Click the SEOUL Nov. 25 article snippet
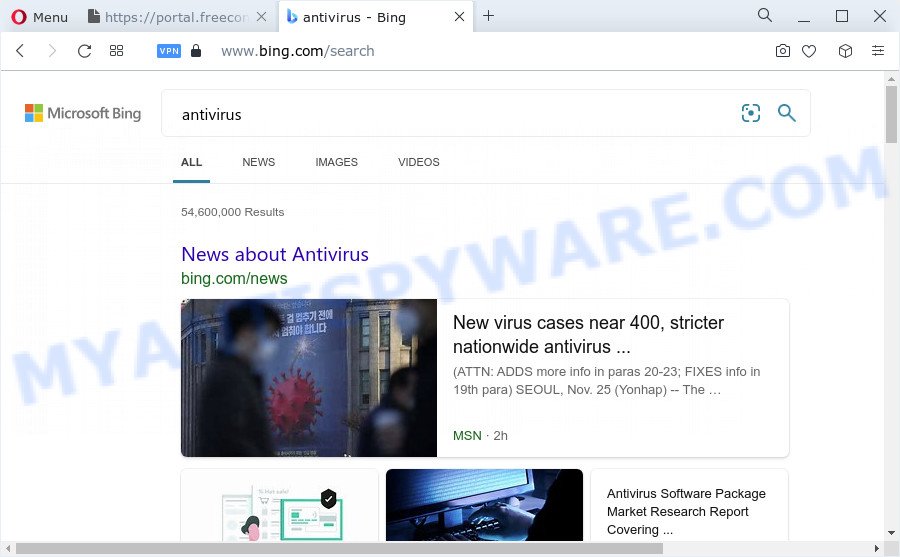 (606, 381)
